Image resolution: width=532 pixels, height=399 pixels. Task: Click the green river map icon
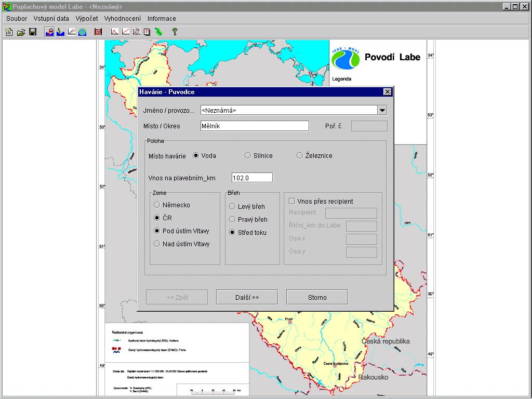tap(158, 32)
